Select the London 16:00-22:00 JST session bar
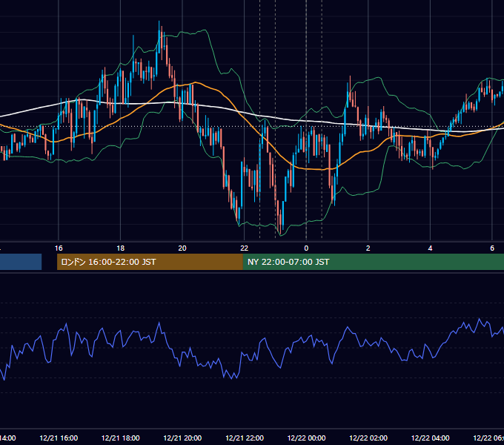 150,262
